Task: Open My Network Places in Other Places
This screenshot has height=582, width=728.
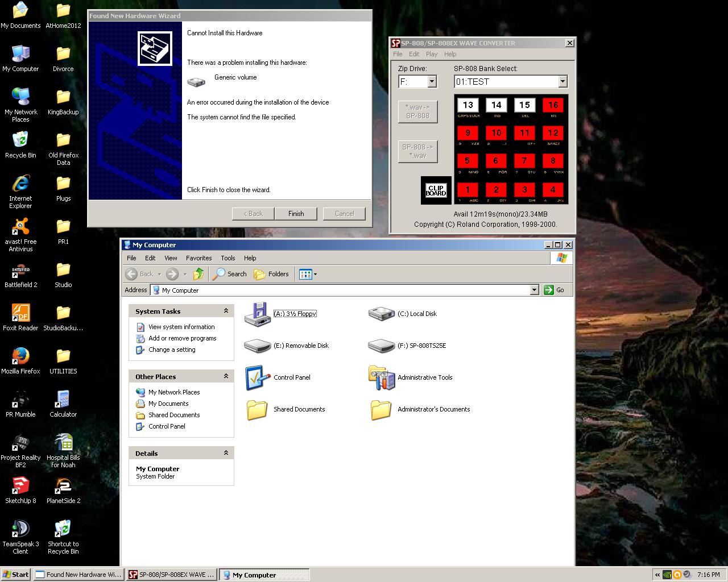Action: pos(174,392)
